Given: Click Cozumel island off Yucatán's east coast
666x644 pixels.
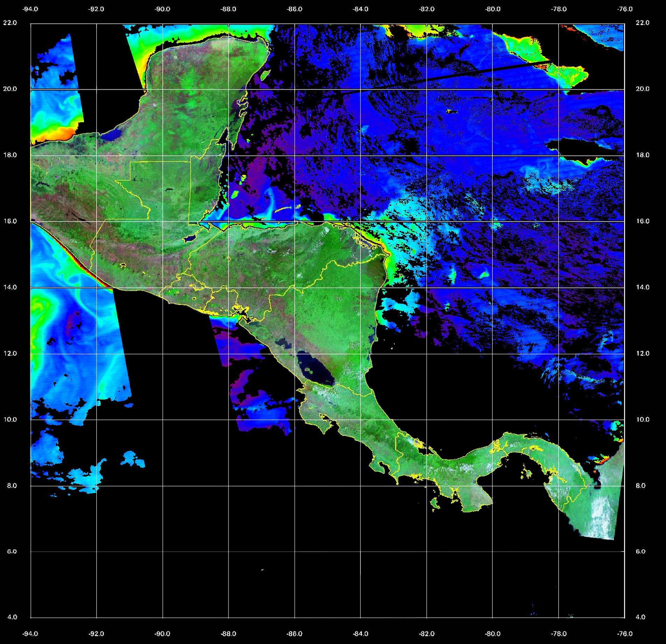Looking at the screenshot, I should (266, 74).
